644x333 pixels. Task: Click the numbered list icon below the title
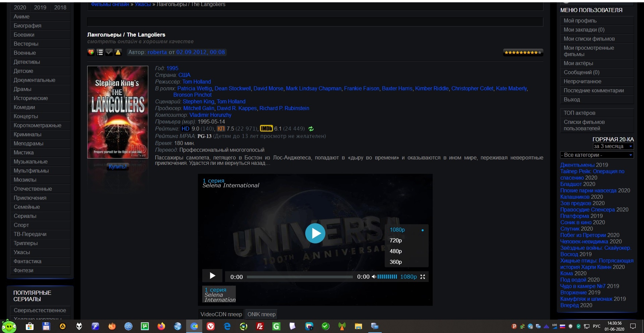(100, 52)
